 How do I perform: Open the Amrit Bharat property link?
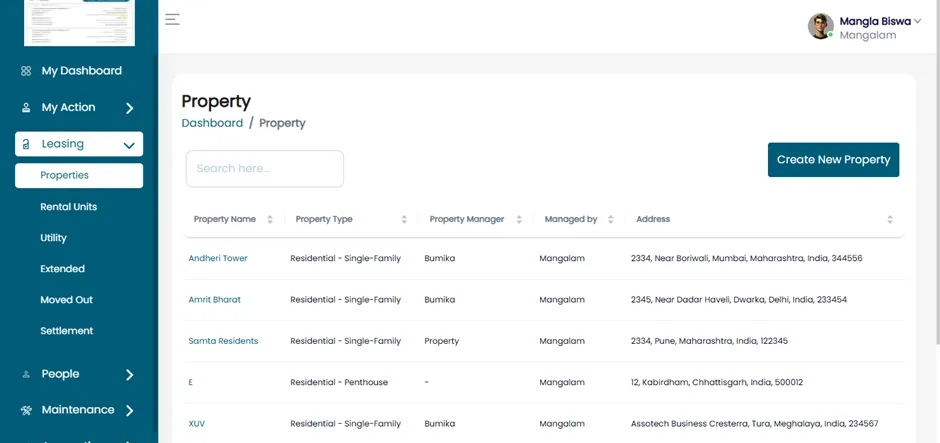(215, 300)
